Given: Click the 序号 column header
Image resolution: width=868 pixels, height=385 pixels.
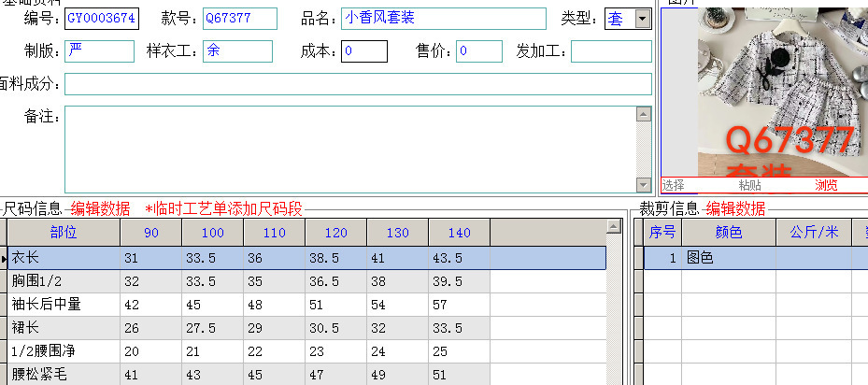Looking at the screenshot, I should click(662, 232).
